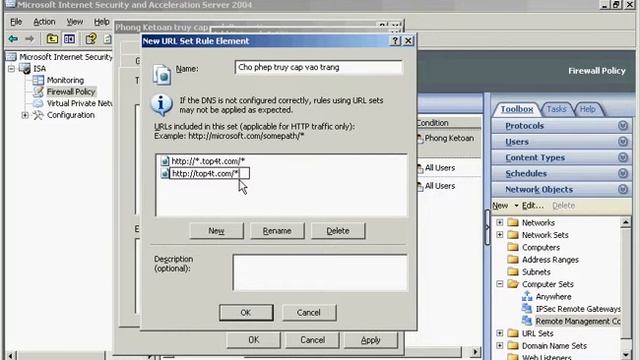
Task: Click Apply in the rule properties window
Action: pyautogui.click(x=371, y=340)
